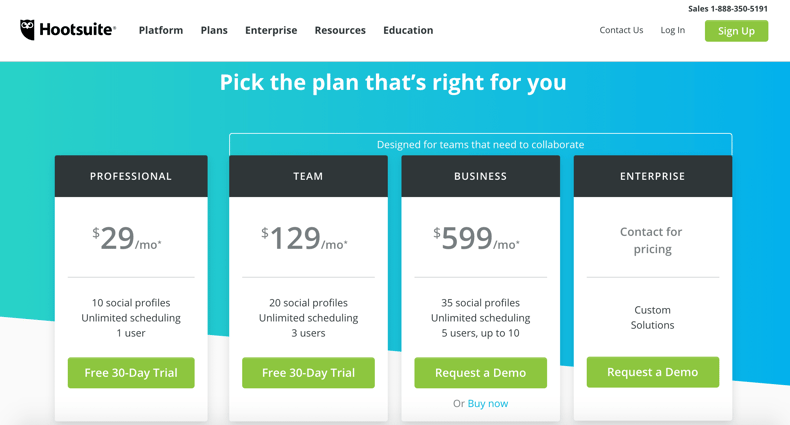Start Team plan Free 30-Day Trial
The width and height of the screenshot is (790, 425).
[x=308, y=373]
